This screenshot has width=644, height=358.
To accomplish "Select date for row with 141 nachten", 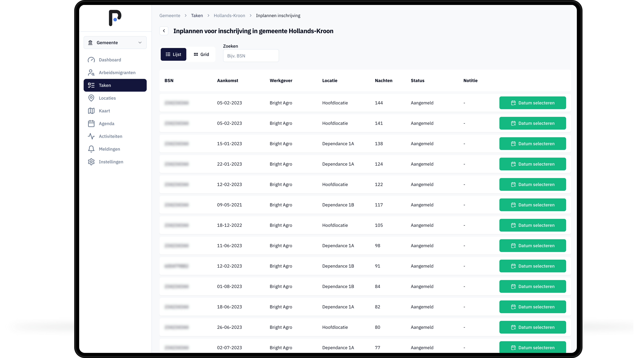I will pyautogui.click(x=533, y=123).
